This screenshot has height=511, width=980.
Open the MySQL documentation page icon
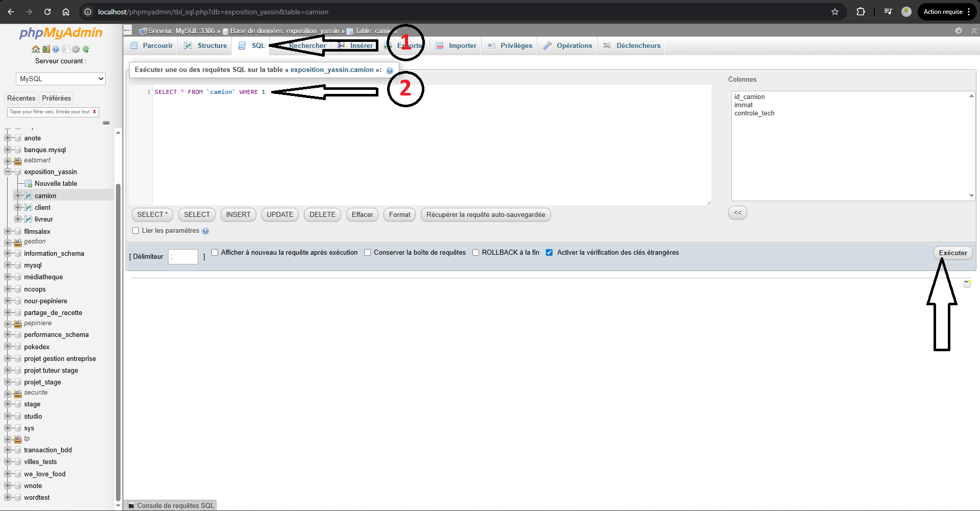tap(66, 50)
